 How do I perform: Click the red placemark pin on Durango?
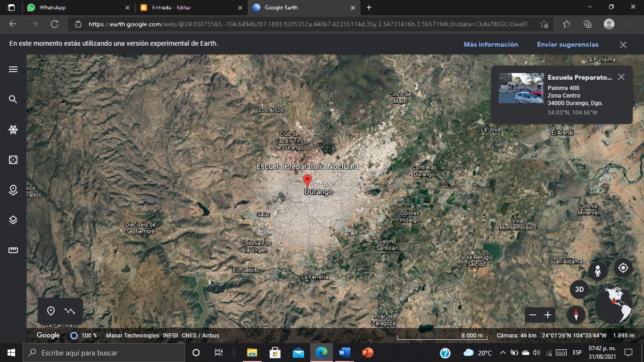pos(307,181)
